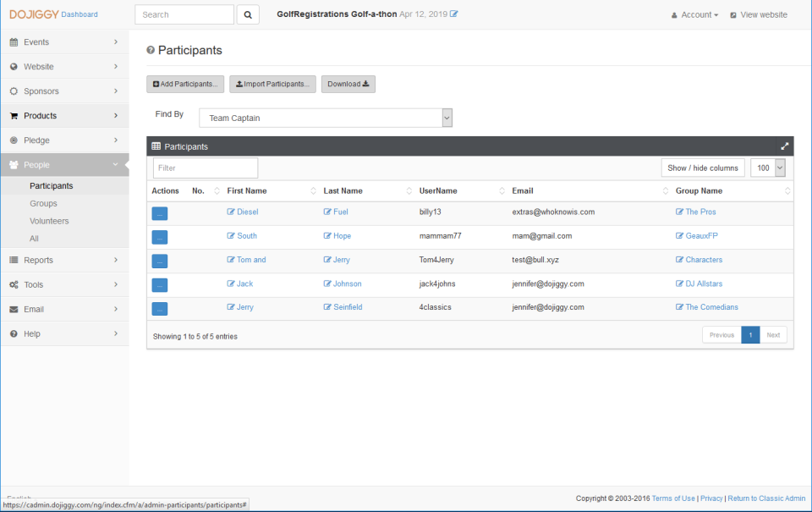The width and height of the screenshot is (812, 512).
Task: Expand the Products menu chevron
Action: [116, 116]
